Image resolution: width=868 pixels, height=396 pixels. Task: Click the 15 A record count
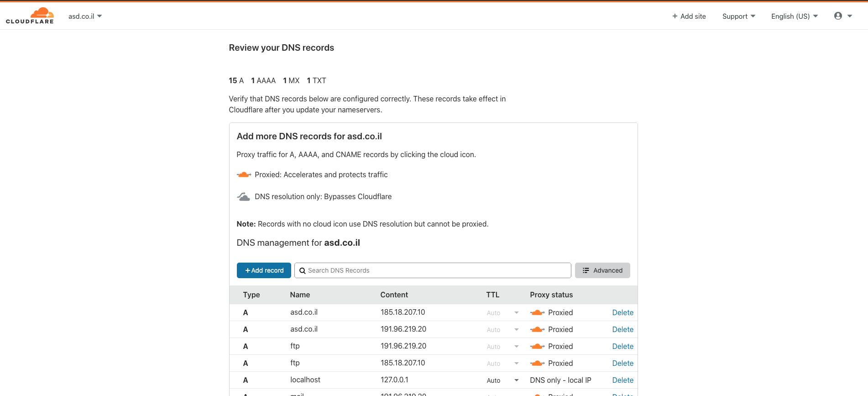pyautogui.click(x=236, y=80)
